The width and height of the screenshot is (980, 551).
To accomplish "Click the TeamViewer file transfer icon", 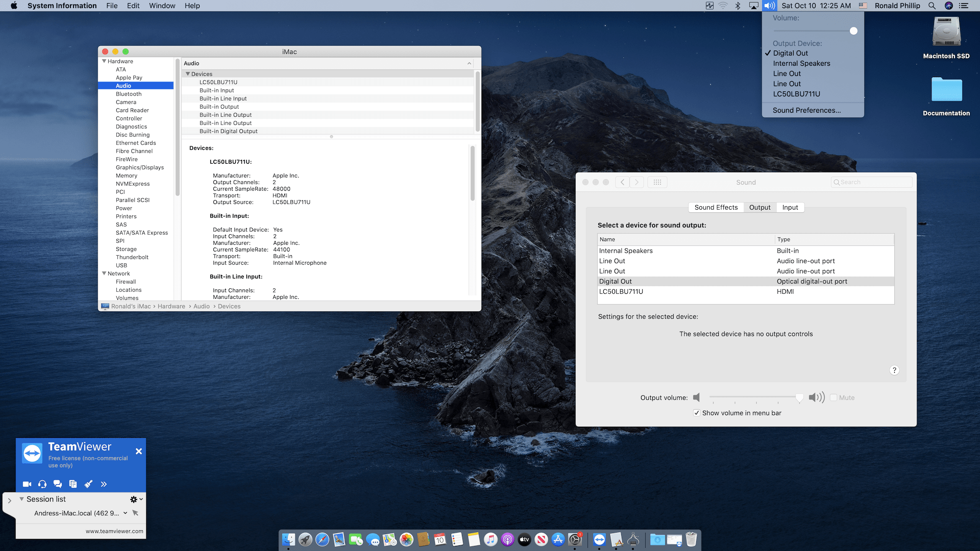I will click(x=73, y=484).
